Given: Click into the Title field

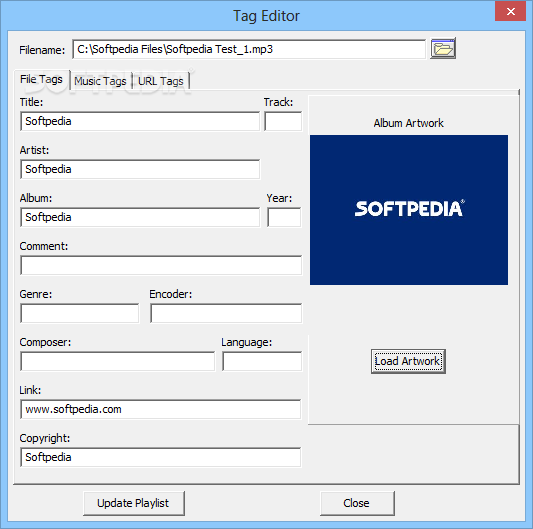Looking at the screenshot, I should [x=140, y=121].
